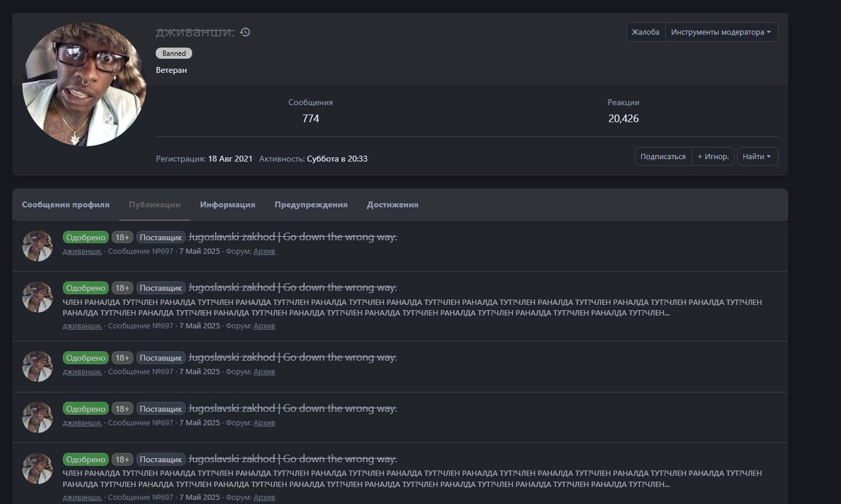This screenshot has height=504, width=841.
Task: Show the Достижения tab
Action: pos(393,205)
